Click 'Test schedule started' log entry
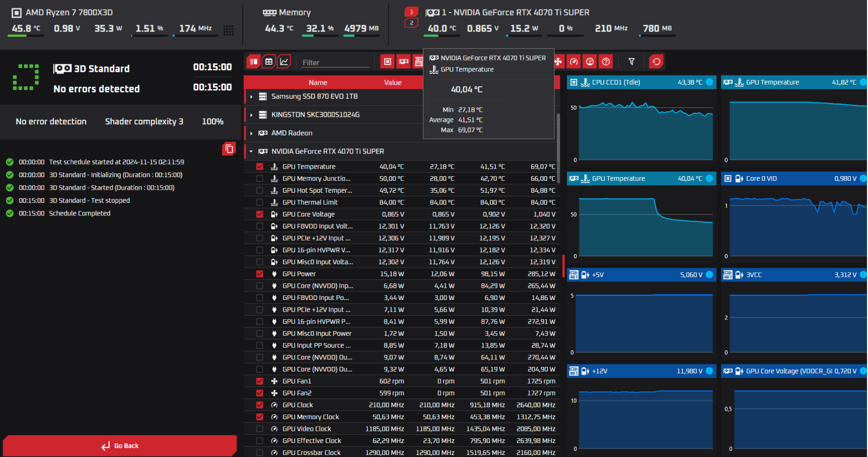Screen dimensions: 868x457 pyautogui.click(x=116, y=162)
